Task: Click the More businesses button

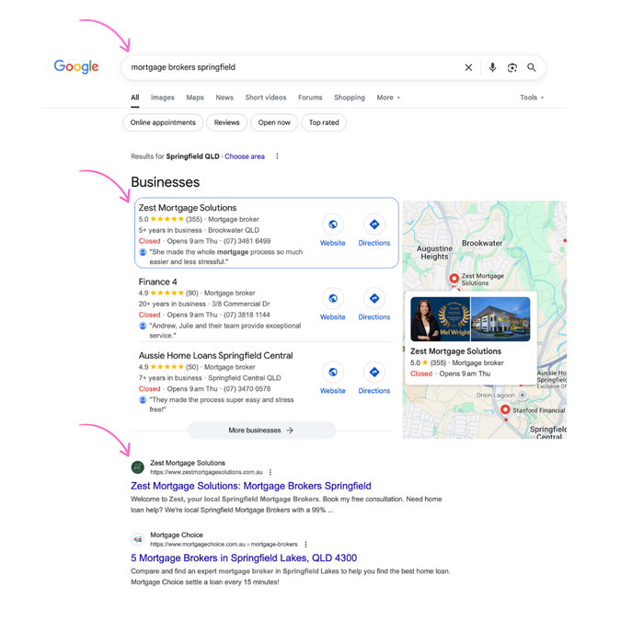Action: [x=261, y=431]
